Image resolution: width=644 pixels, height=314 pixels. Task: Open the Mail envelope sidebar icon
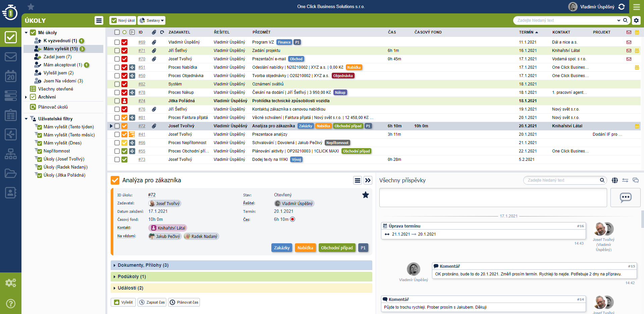(11, 57)
